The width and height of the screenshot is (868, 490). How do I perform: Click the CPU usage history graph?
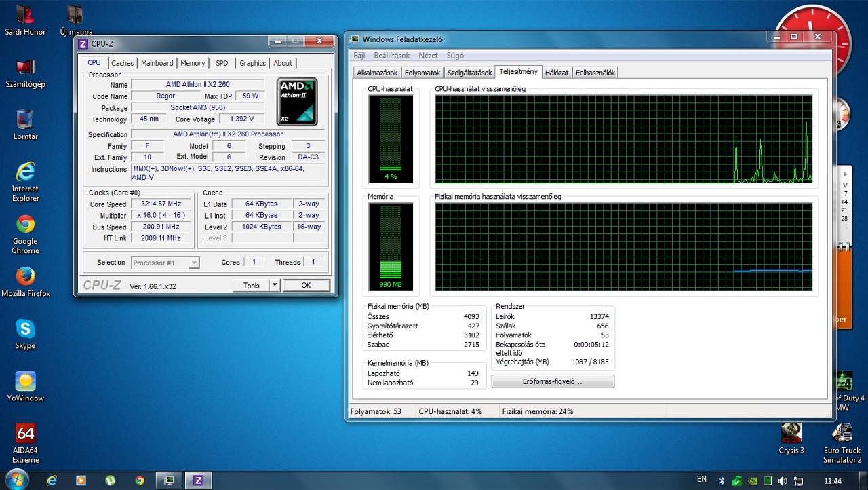click(623, 139)
